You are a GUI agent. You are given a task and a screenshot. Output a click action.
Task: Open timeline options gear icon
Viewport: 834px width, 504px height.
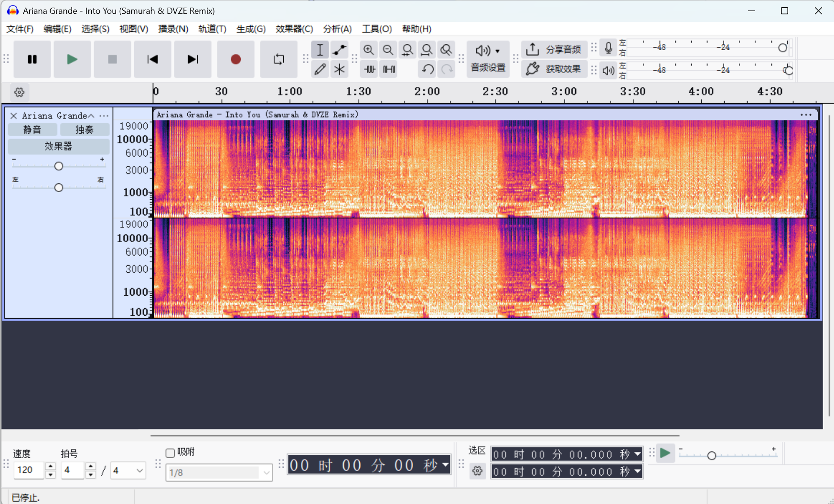click(x=20, y=92)
